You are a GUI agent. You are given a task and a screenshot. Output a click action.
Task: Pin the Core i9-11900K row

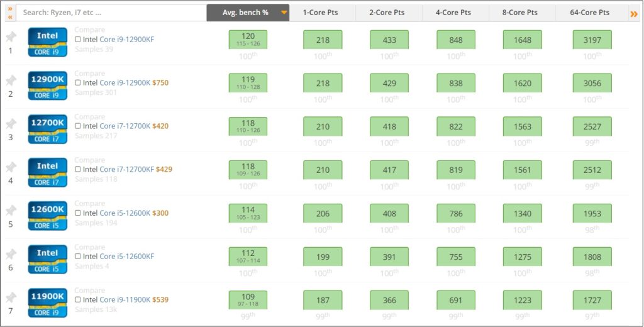[x=11, y=297]
